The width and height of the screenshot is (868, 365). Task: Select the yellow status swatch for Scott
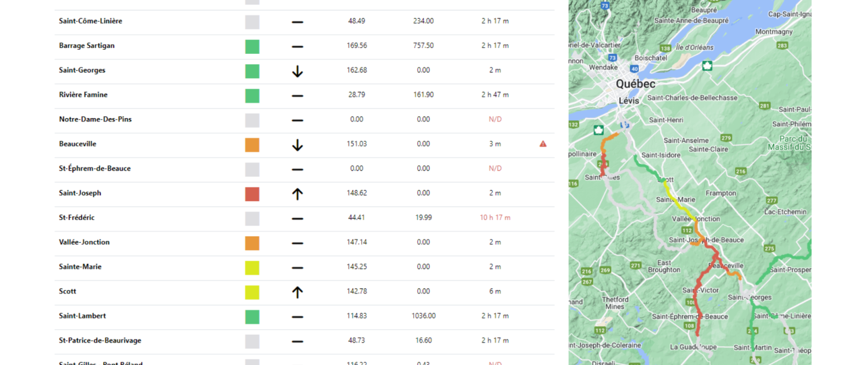tap(252, 292)
